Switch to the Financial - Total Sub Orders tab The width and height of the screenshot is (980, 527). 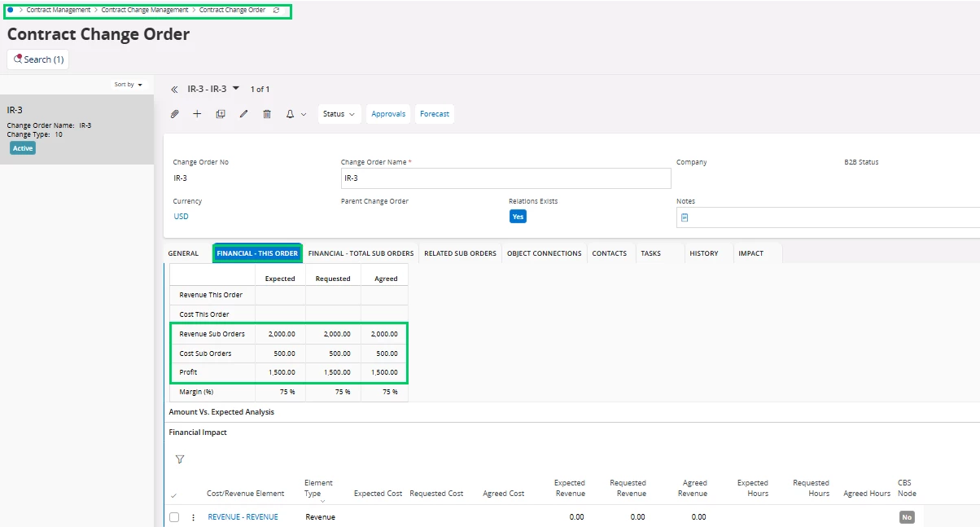pyautogui.click(x=361, y=253)
